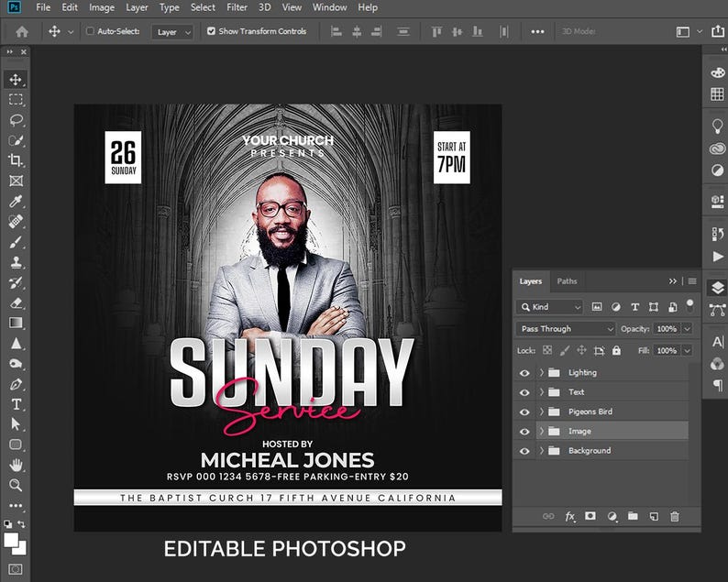Image resolution: width=728 pixels, height=582 pixels.
Task: Click Align left edges button
Action: (x=336, y=31)
